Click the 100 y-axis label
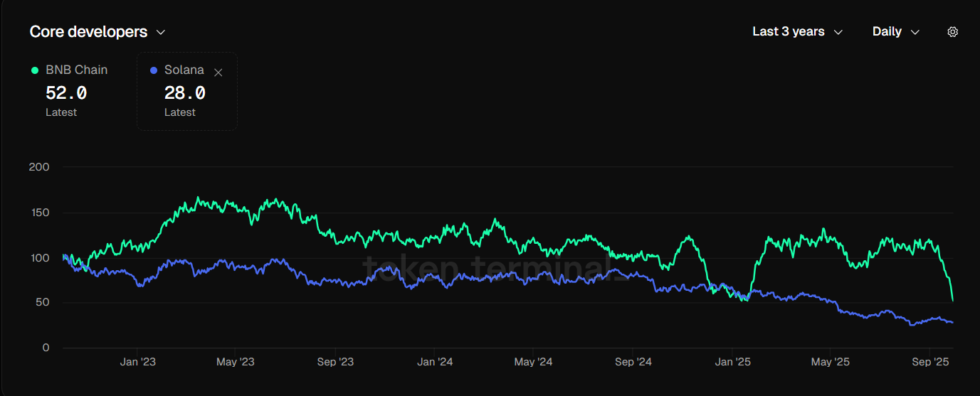This screenshot has width=980, height=396. click(x=41, y=257)
